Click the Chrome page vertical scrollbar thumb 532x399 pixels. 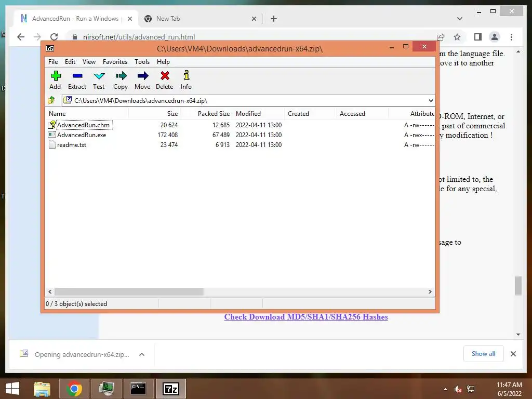[x=518, y=286]
